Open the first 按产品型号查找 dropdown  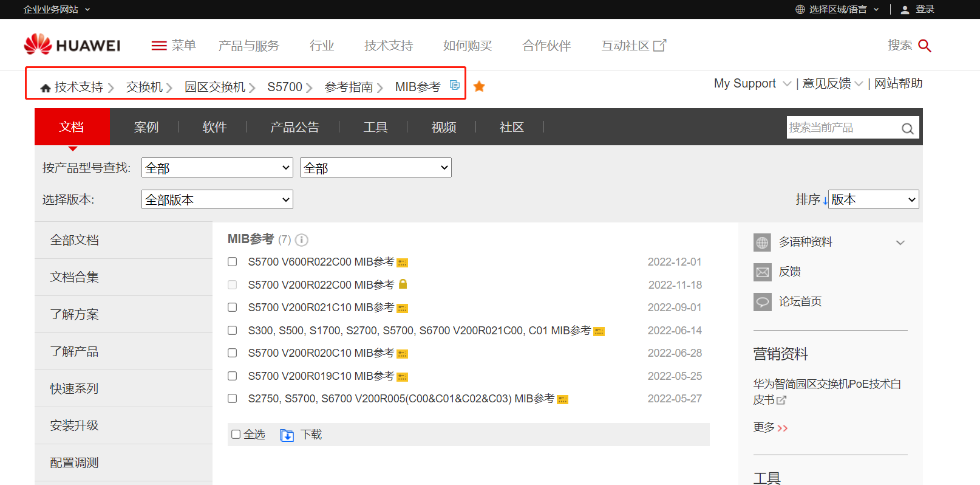tap(217, 168)
